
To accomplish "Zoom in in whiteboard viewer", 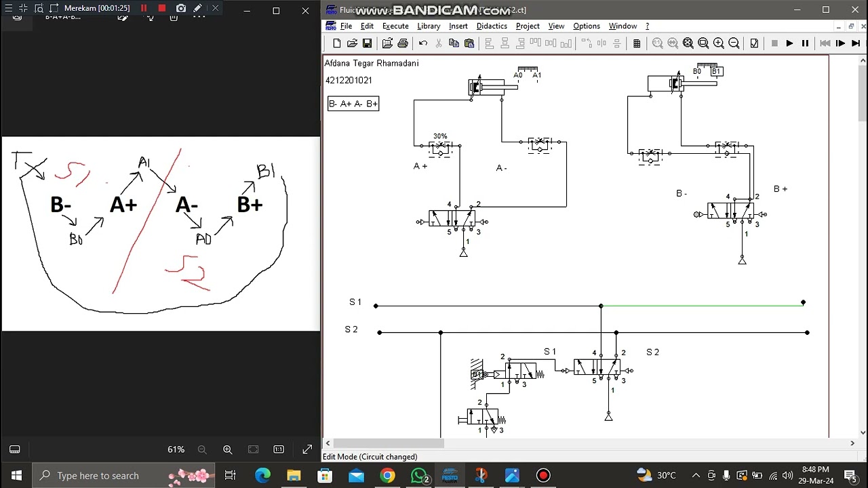I will [x=228, y=449].
